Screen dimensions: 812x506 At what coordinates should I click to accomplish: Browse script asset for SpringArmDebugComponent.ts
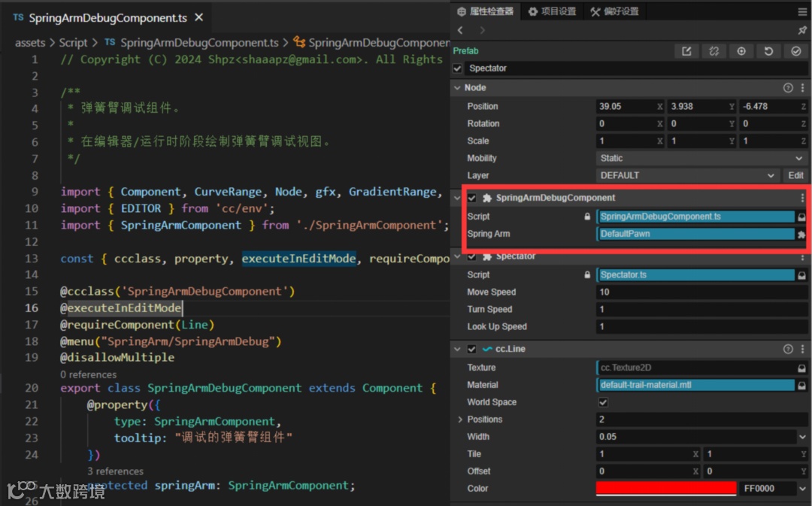point(801,217)
